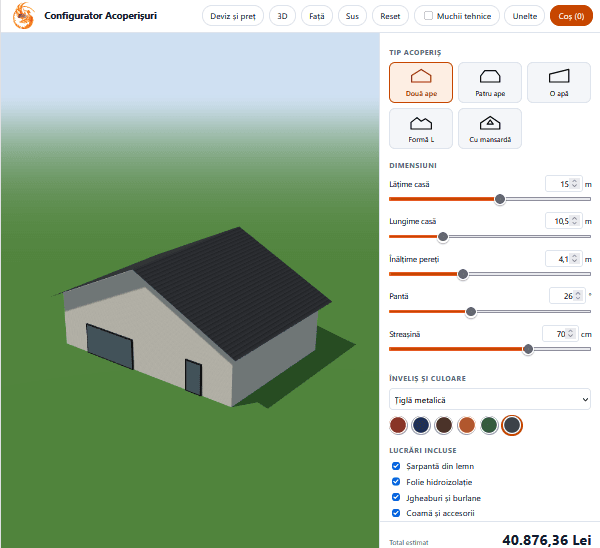Click the Streașină value field
Screen dimensions: 600x548
[x=560, y=334]
